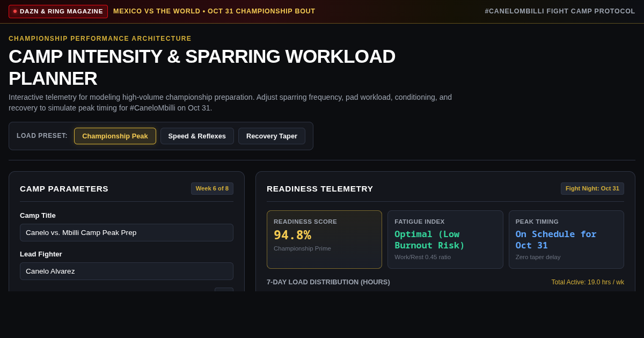Click the Total Active 19.0 hrs / wk value
This screenshot has width=644, height=338.
[x=588, y=282]
